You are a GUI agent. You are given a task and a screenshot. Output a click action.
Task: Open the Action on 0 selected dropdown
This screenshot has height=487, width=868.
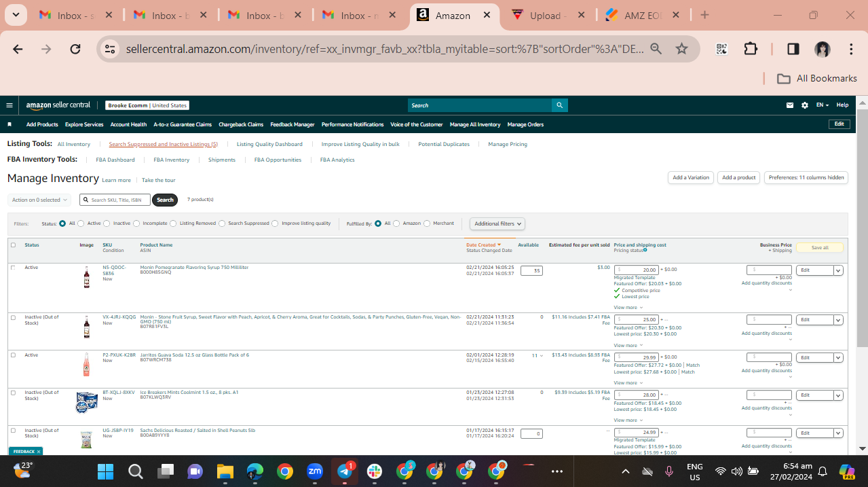39,200
